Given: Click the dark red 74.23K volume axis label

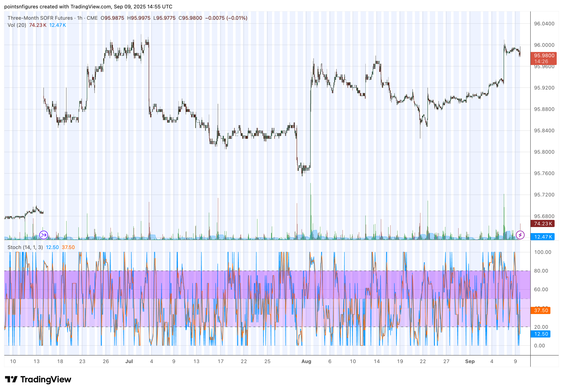Looking at the screenshot, I should tap(542, 223).
